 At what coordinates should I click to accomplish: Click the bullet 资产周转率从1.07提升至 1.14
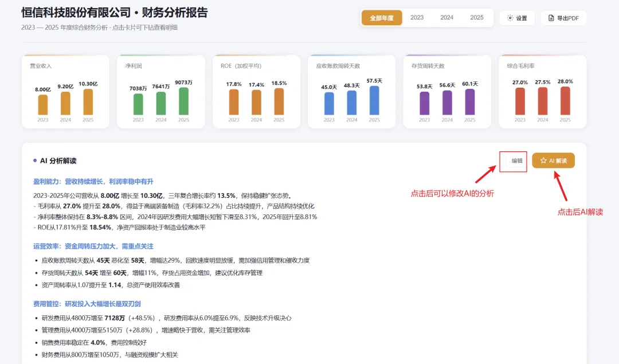(111, 285)
